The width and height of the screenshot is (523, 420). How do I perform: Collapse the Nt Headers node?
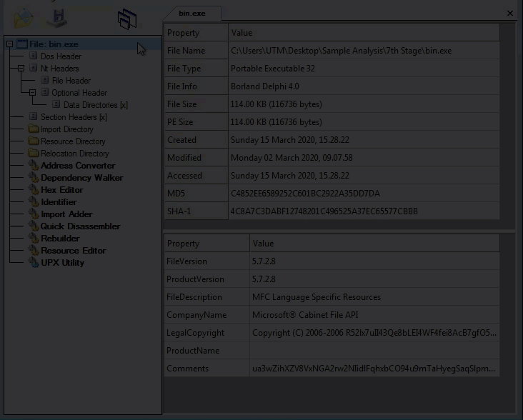pyautogui.click(x=21, y=69)
